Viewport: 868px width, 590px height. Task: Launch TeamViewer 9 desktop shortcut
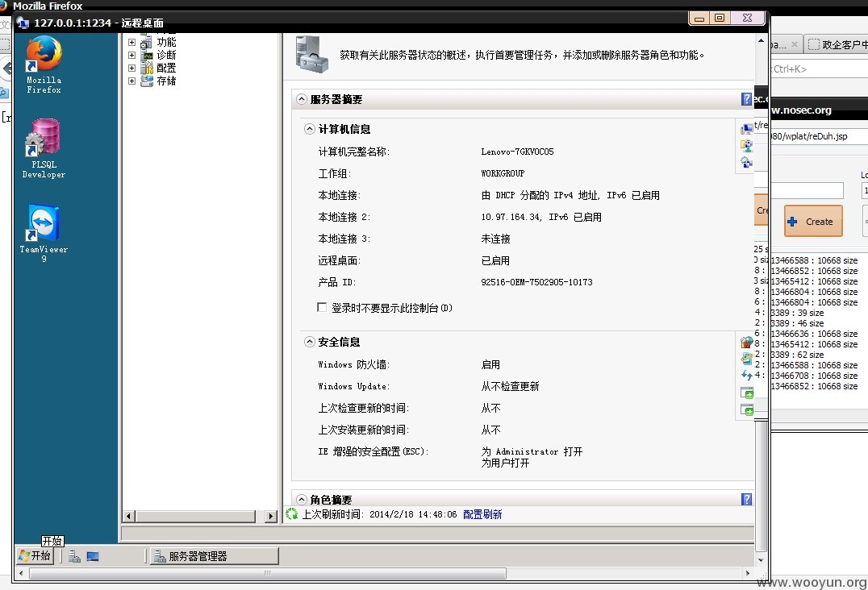tap(44, 233)
